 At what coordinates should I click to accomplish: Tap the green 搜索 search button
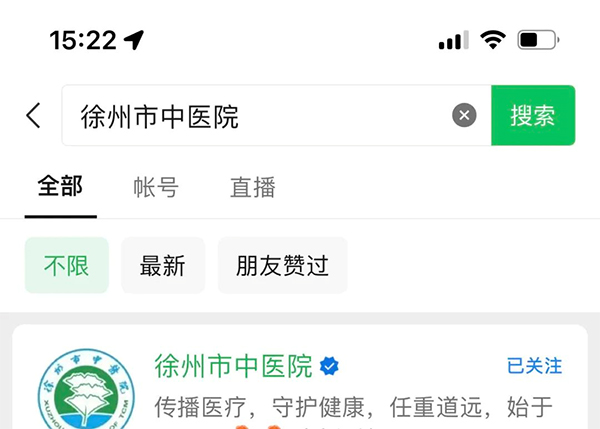pos(533,115)
